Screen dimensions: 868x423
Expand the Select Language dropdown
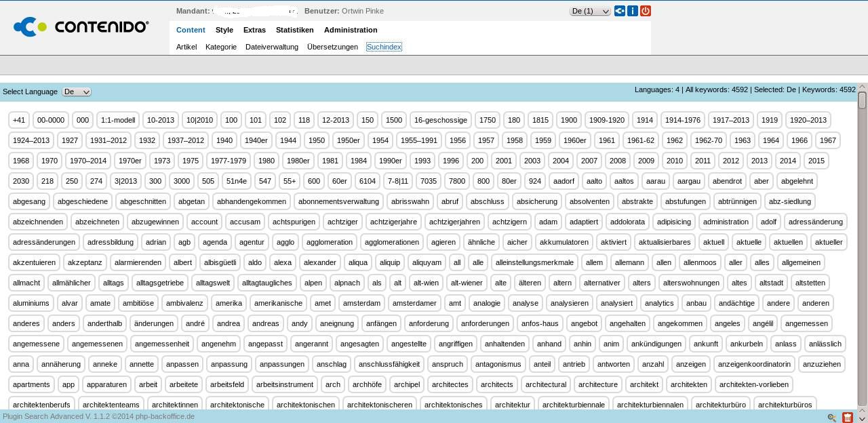[76, 92]
